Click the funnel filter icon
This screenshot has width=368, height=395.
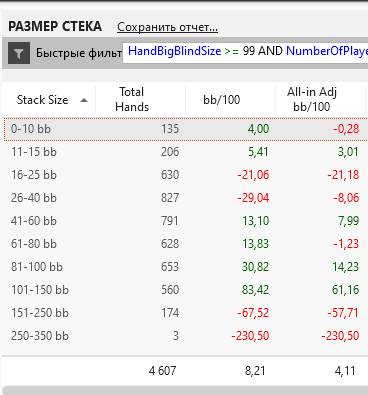coord(19,53)
